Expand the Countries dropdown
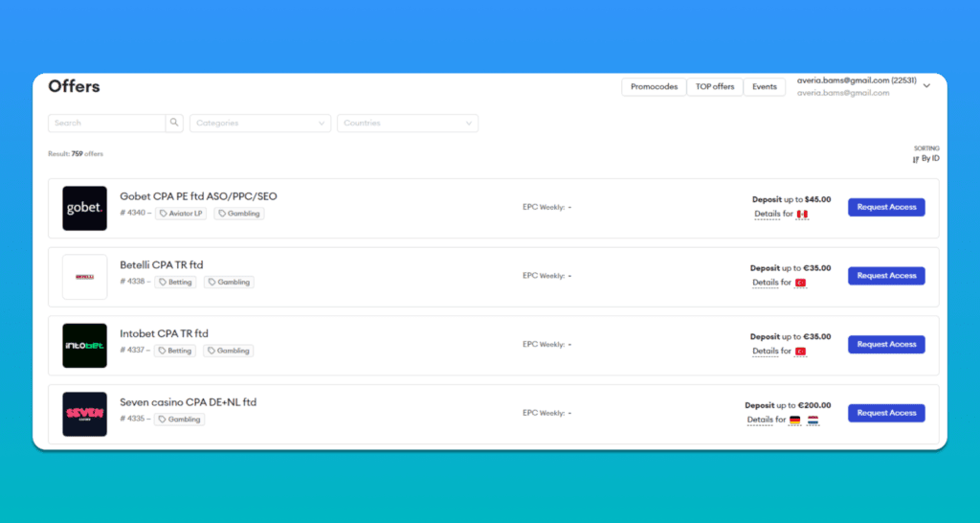The image size is (980, 523). click(x=407, y=123)
